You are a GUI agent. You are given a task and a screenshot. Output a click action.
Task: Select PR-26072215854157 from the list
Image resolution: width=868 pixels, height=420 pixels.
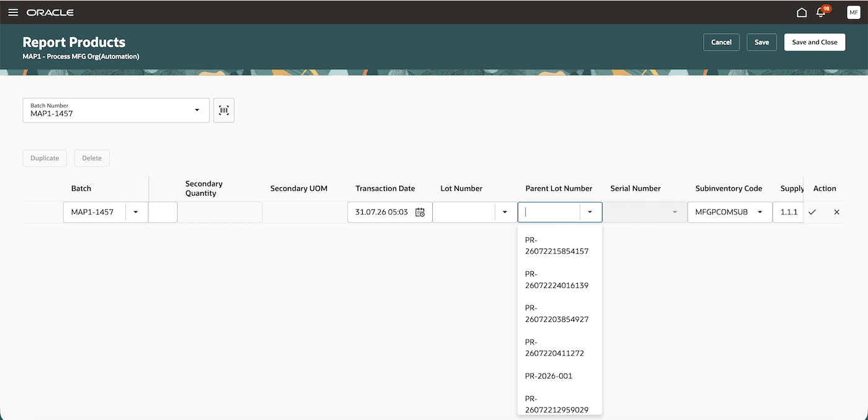560,245
